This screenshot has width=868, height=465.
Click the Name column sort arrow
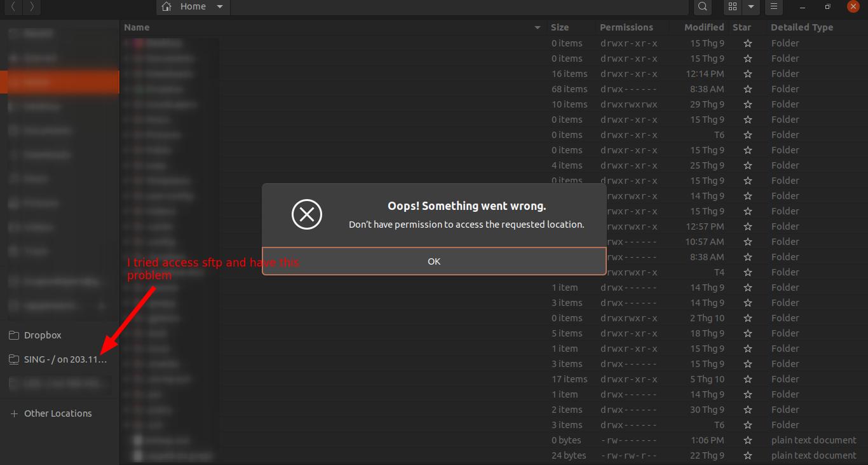(x=538, y=27)
